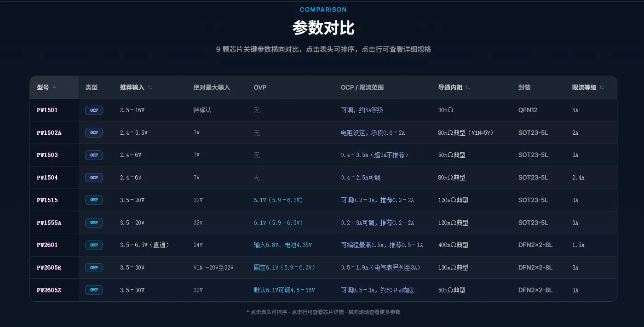Click the 2.4–5.5V input cell
The width and height of the screenshot is (644, 327).
[x=133, y=133]
